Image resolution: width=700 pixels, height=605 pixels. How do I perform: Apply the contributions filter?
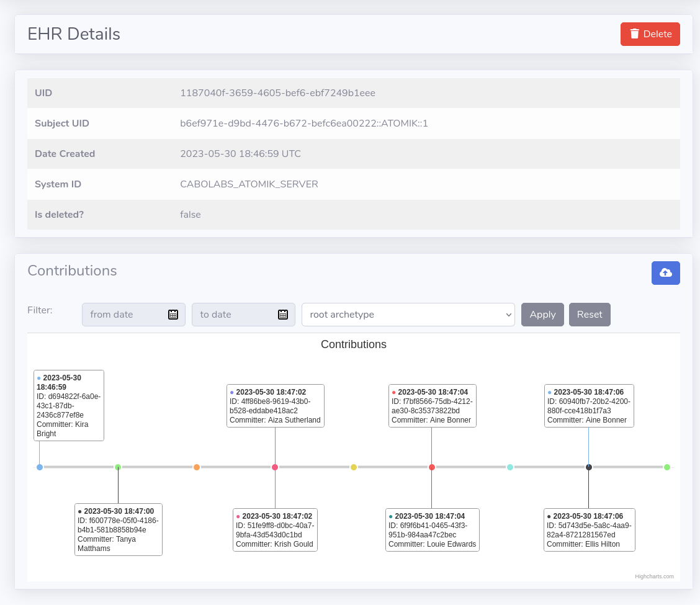(x=542, y=315)
